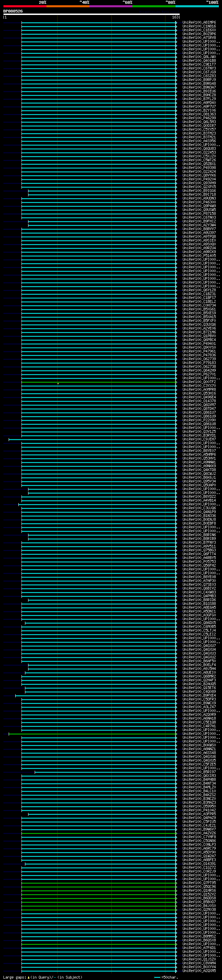Select hit label UniRef100_Q00TF2

tap(199, 382)
